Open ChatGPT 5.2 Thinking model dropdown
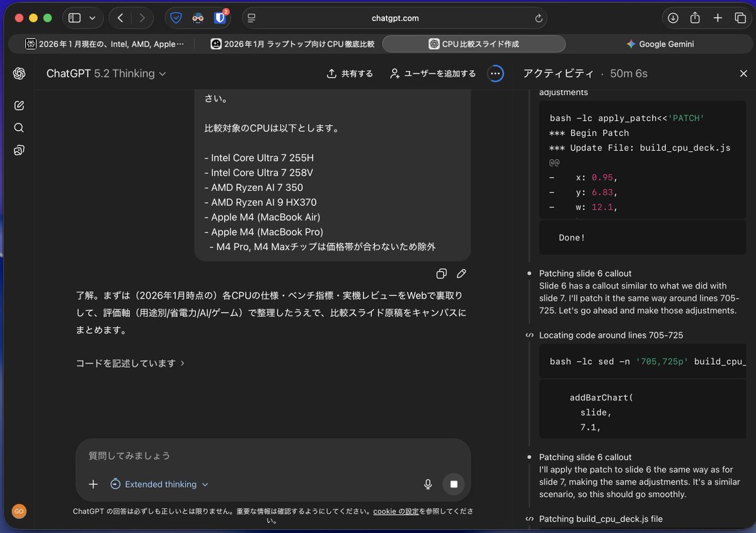756x533 pixels. coord(106,74)
